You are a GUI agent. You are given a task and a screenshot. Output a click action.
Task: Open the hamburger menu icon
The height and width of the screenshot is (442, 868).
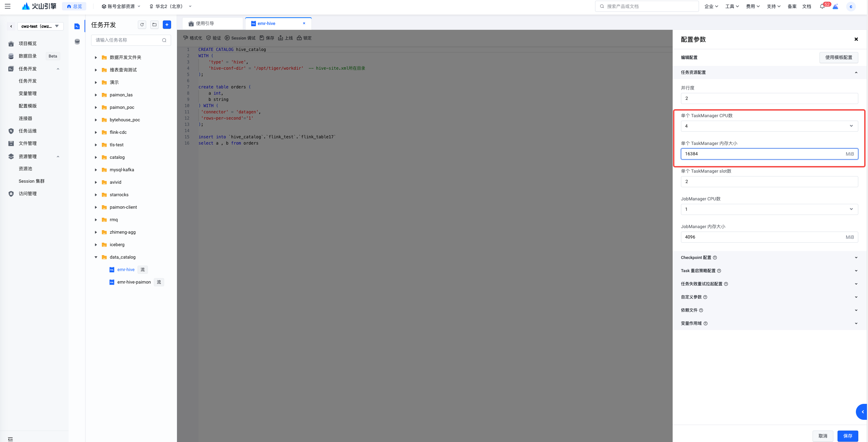click(8, 6)
